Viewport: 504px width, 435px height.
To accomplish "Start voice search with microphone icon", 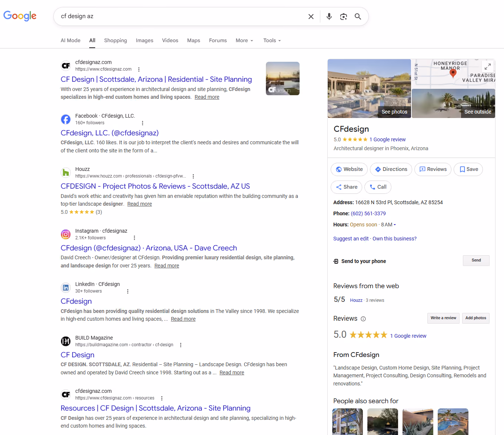I will [329, 17].
